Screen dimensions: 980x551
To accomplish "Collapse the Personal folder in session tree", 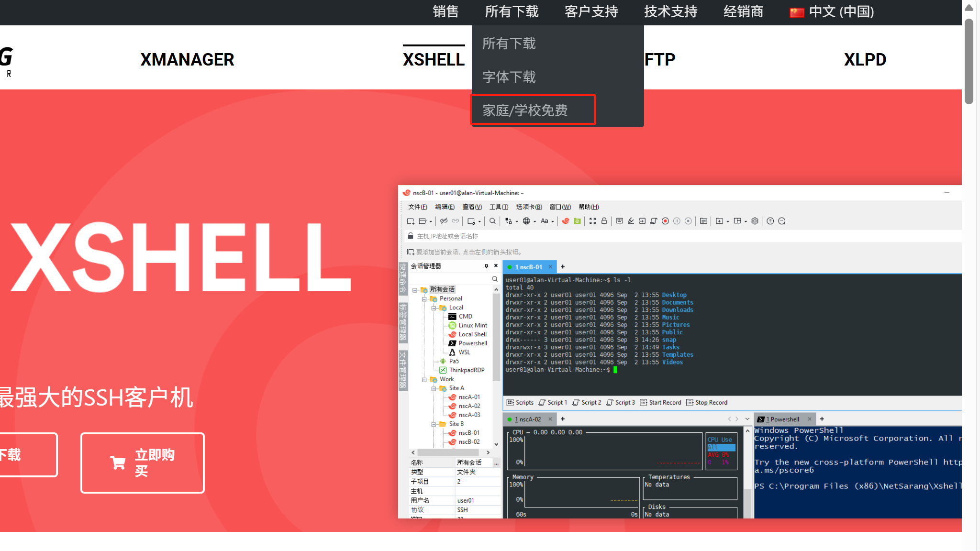I will 424,299.
